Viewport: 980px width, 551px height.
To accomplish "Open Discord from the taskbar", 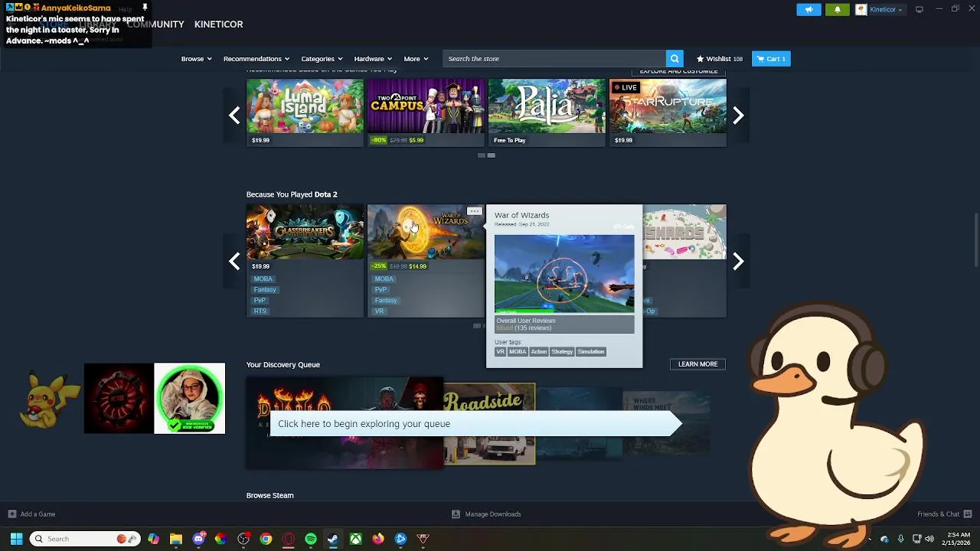I will point(199,539).
